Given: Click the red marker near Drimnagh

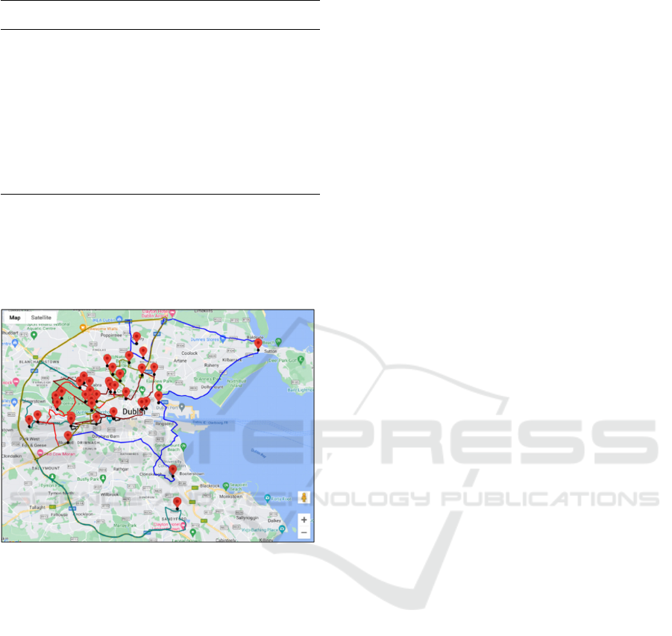Looking at the screenshot, I should pos(68,437).
